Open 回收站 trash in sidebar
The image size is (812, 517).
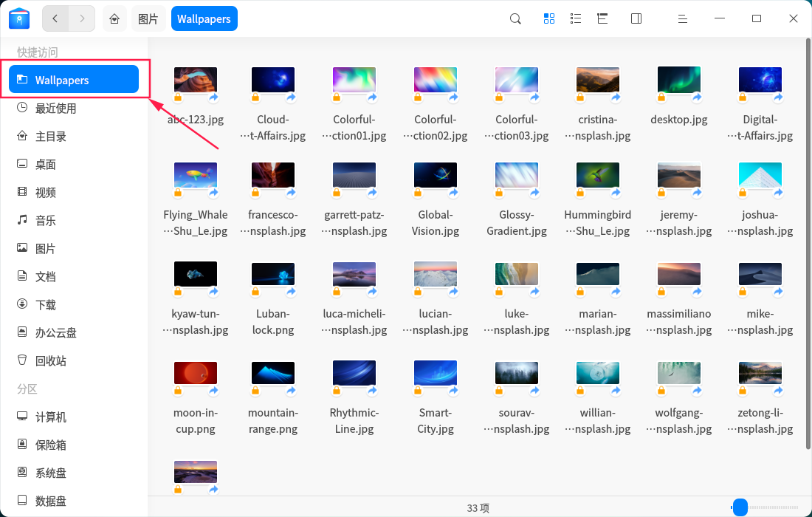click(74, 360)
